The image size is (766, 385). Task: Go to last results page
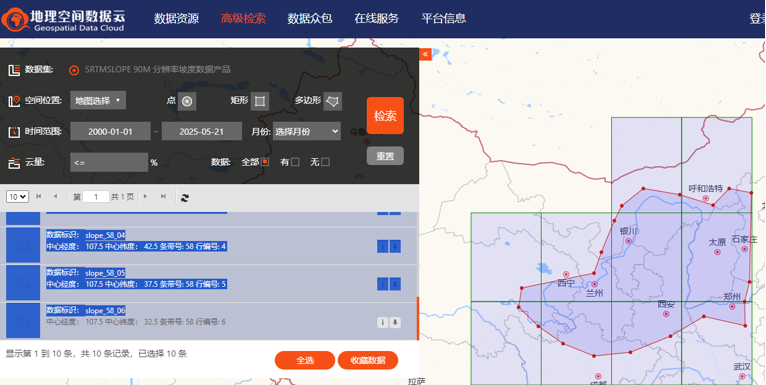coord(163,196)
